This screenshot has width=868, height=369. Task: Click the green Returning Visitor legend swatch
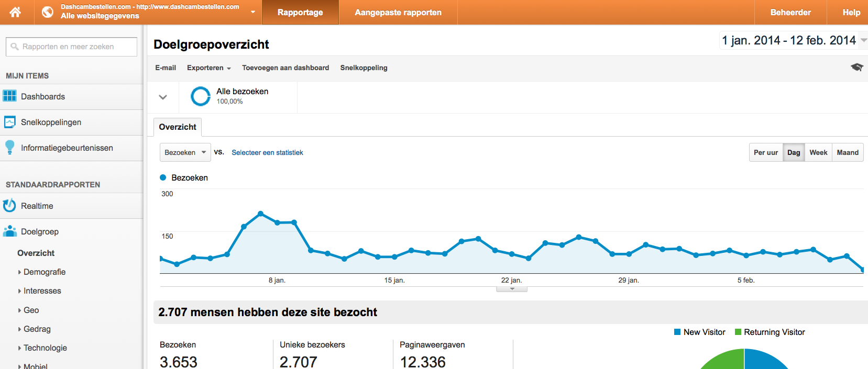(x=738, y=332)
